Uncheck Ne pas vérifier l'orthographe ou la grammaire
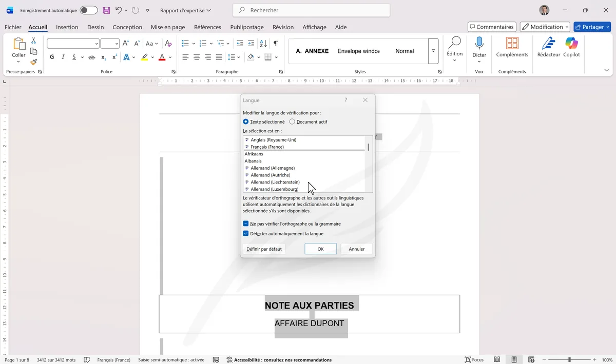The image size is (616, 364). coord(246,224)
